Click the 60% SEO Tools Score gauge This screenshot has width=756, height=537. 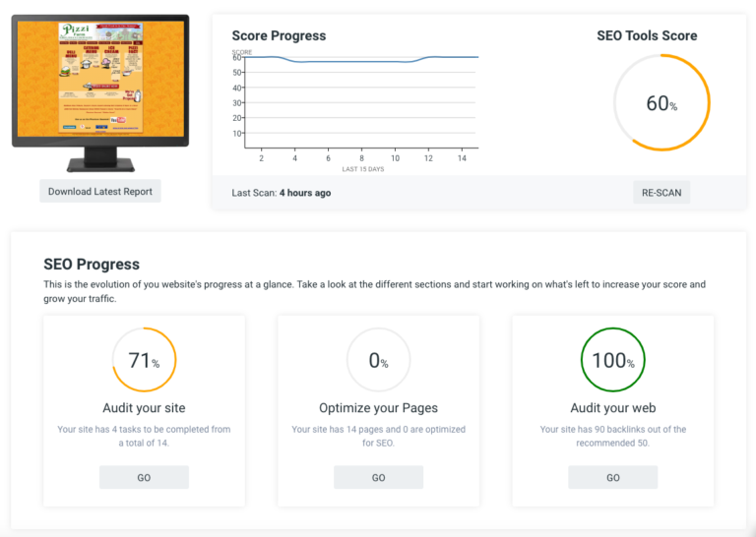661,103
